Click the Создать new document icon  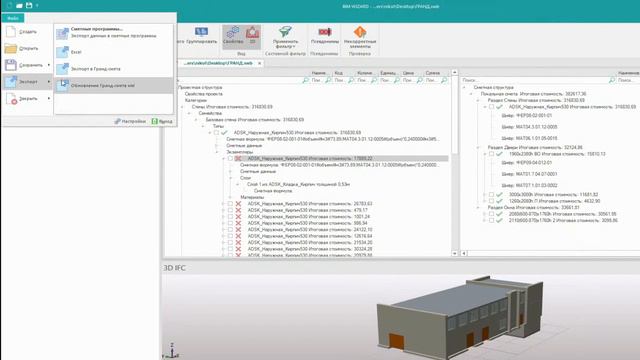click(11, 31)
